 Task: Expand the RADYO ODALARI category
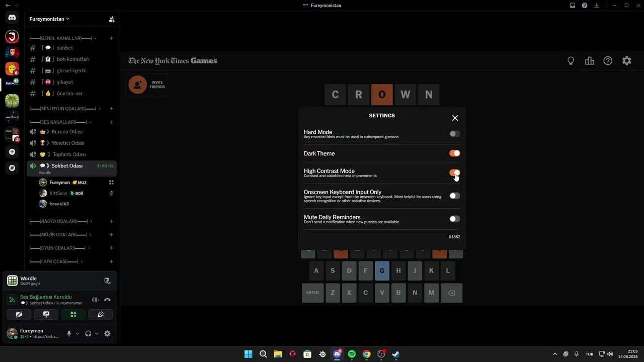click(x=61, y=221)
